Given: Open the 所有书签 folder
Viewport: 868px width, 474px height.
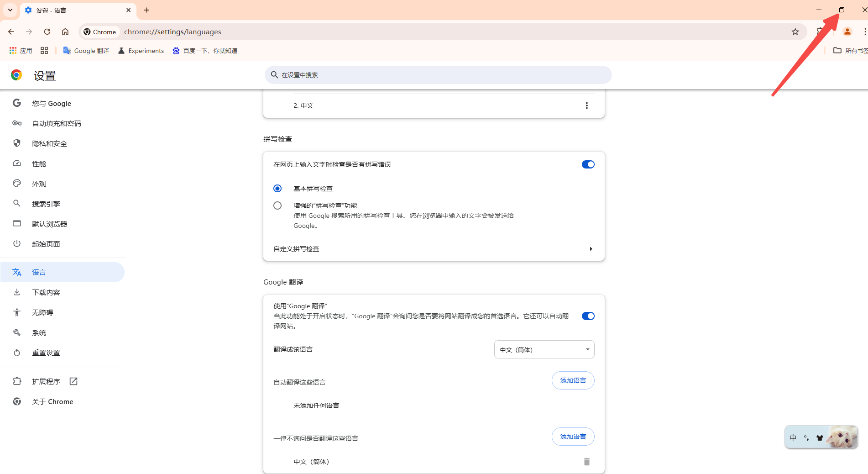Looking at the screenshot, I should [x=851, y=51].
